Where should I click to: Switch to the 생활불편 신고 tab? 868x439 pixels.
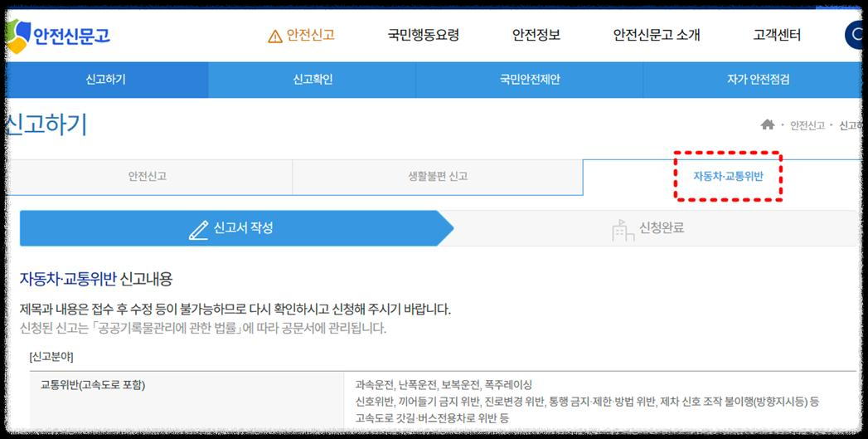[x=438, y=177]
